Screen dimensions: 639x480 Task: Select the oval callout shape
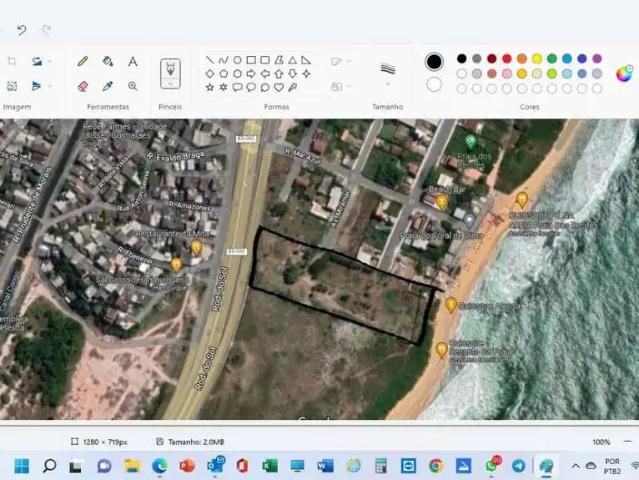(251, 87)
